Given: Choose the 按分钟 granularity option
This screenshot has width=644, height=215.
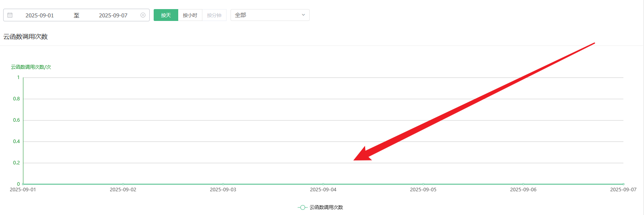Looking at the screenshot, I should pyautogui.click(x=214, y=15).
